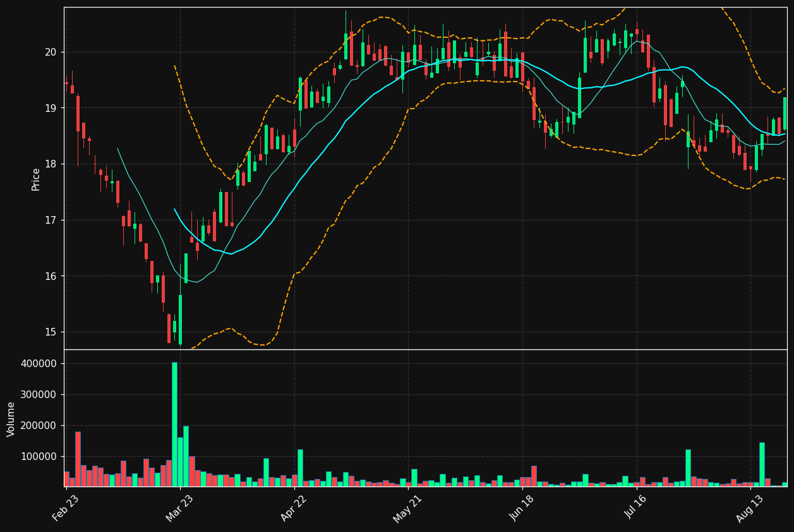Click the 'Jun 18' date label
The width and height of the screenshot is (794, 532).
click(522, 508)
